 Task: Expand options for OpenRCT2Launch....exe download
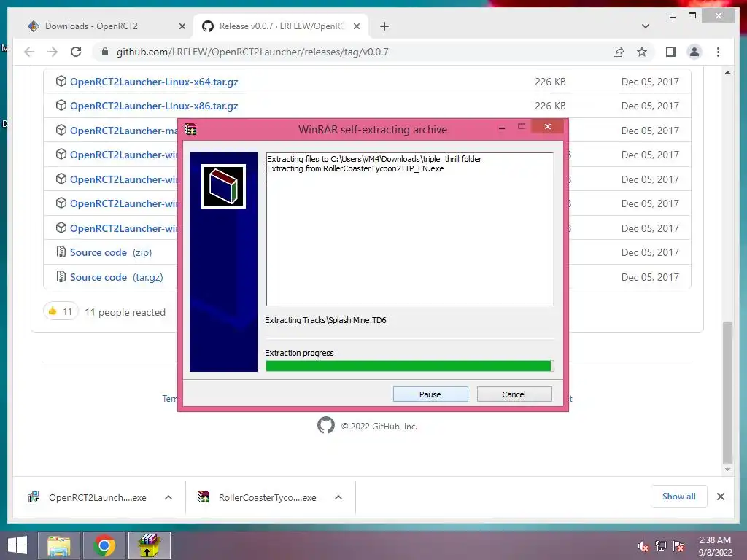pos(169,497)
